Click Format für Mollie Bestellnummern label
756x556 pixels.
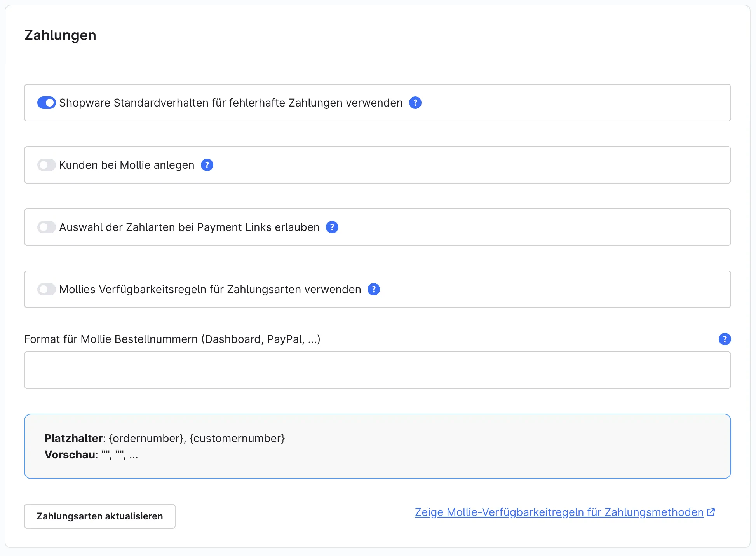(172, 339)
